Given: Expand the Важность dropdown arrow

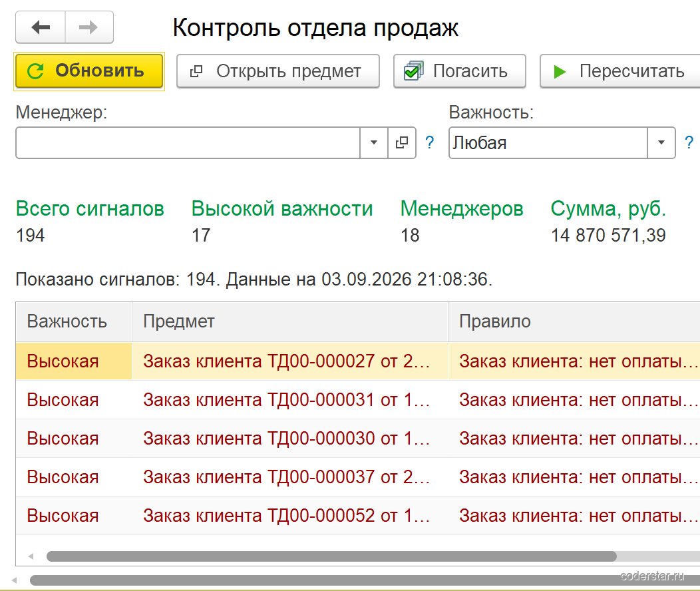Looking at the screenshot, I should (x=661, y=143).
